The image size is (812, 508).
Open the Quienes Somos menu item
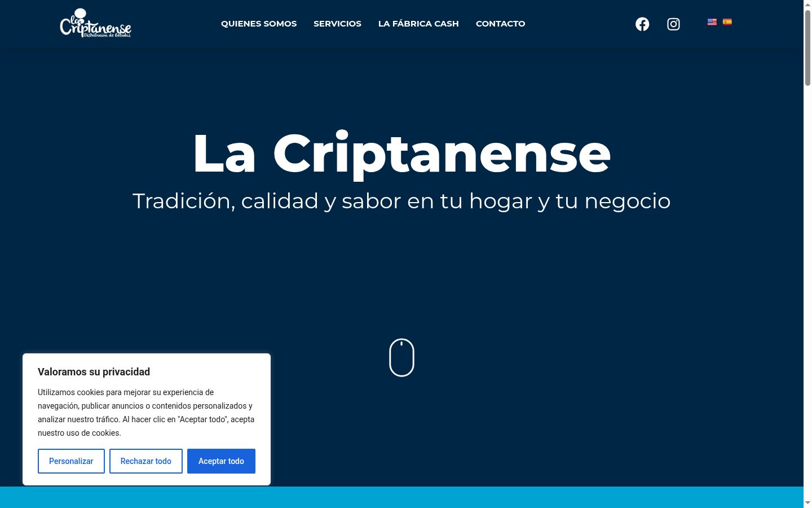[x=259, y=24]
